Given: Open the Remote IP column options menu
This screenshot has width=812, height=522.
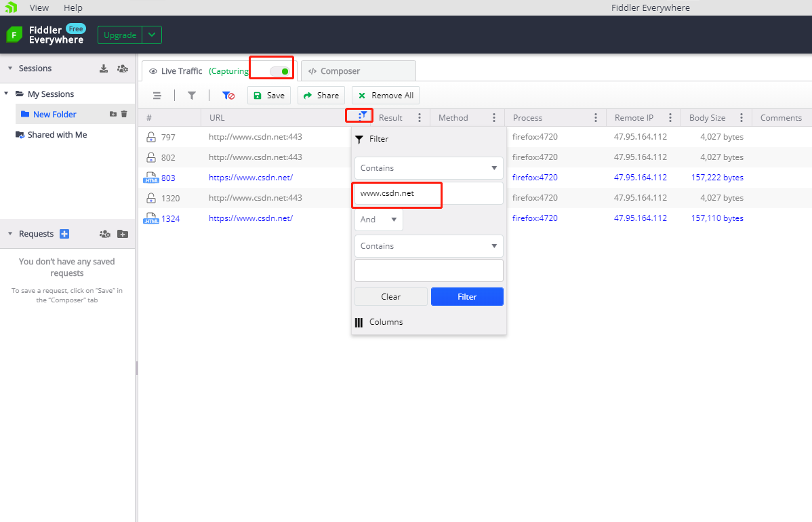Looking at the screenshot, I should click(670, 118).
